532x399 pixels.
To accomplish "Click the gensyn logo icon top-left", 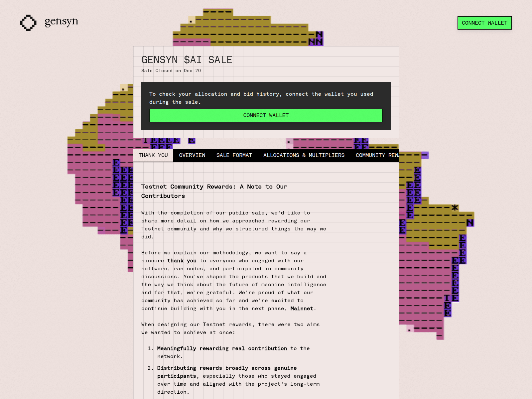I will point(28,23).
